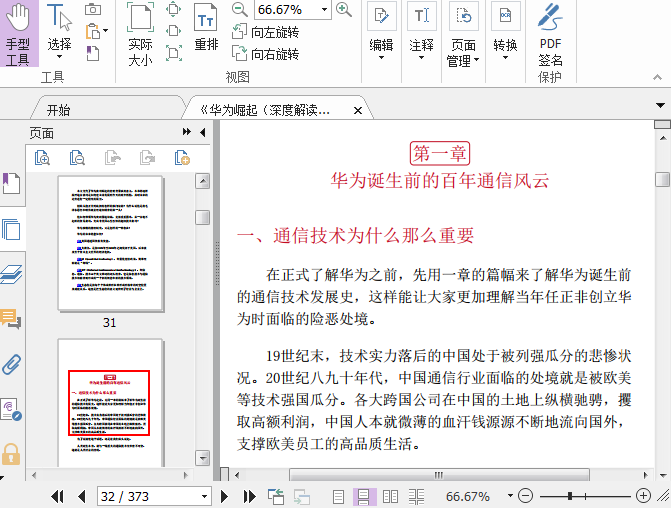The height and width of the screenshot is (508, 671).
Task: Click the add new page icon in the Pages panel
Action: tap(182, 158)
